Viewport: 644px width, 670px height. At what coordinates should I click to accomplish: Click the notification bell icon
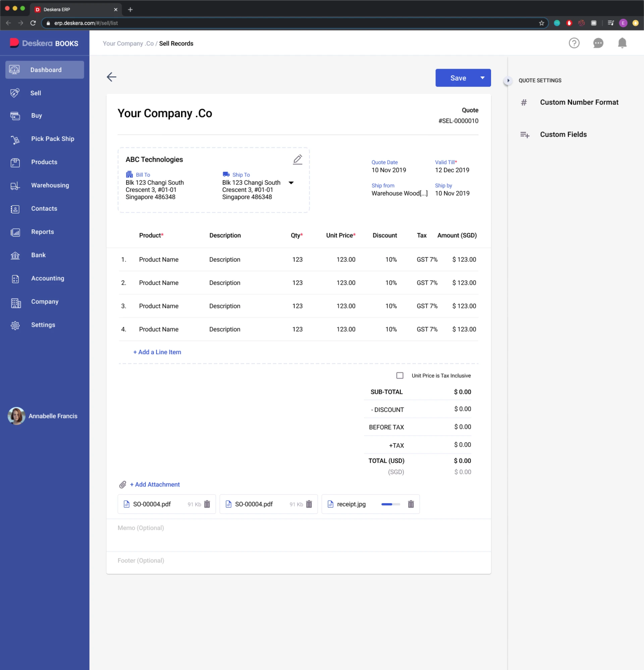(x=622, y=43)
